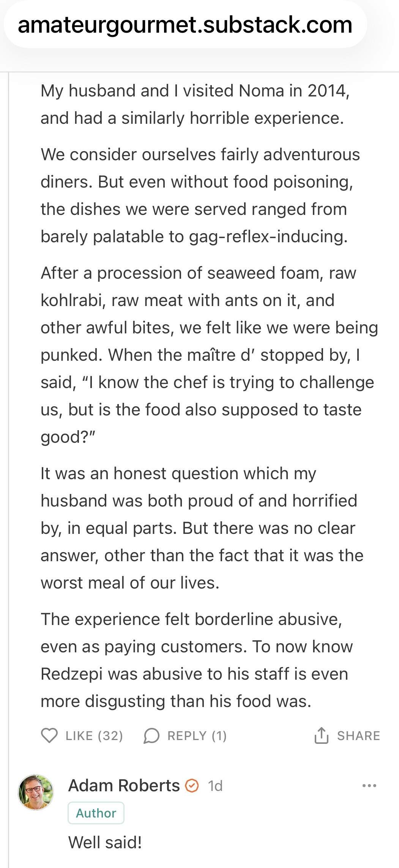Click the Adam Roberts author name
Viewport: 399px width, 868px height.
tap(124, 786)
